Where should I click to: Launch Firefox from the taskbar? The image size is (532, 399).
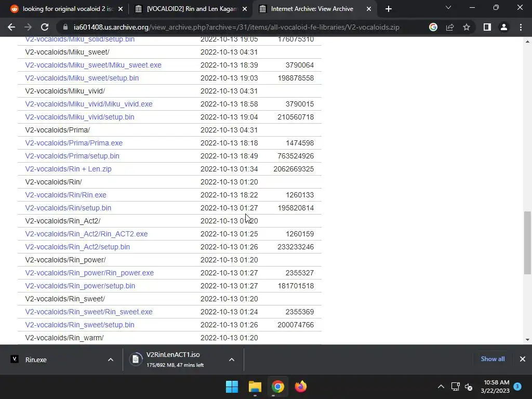click(x=301, y=387)
